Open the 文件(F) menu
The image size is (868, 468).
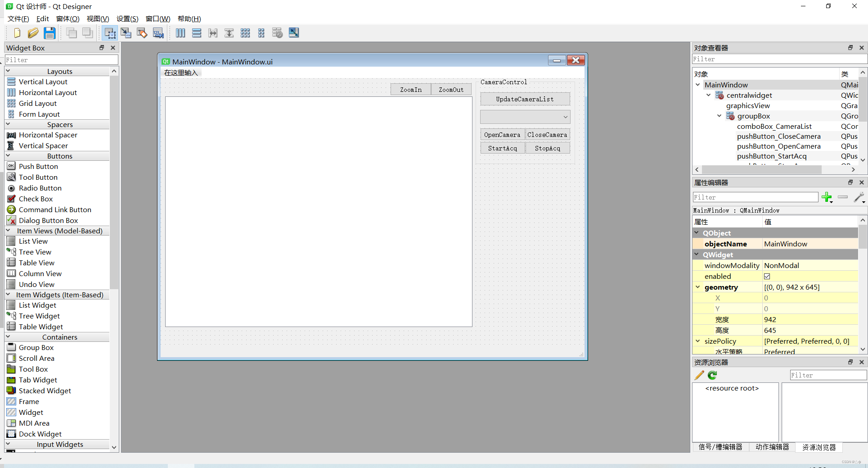pos(18,19)
